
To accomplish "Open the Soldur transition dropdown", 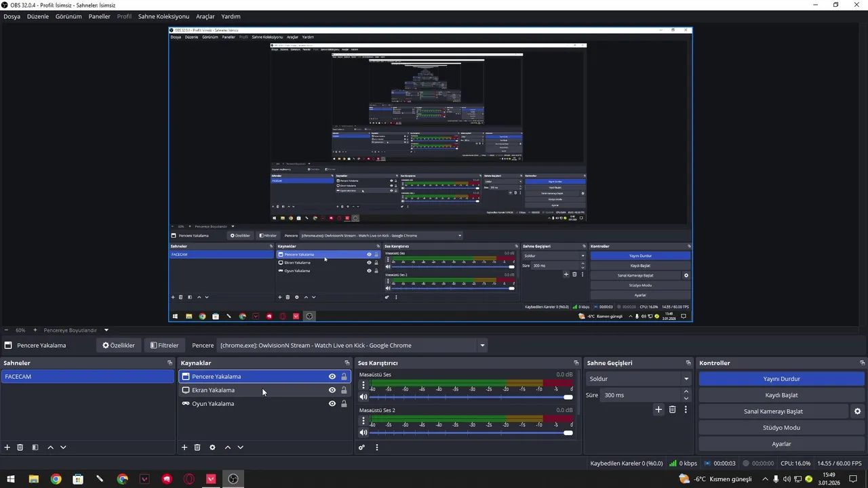I will pyautogui.click(x=638, y=379).
